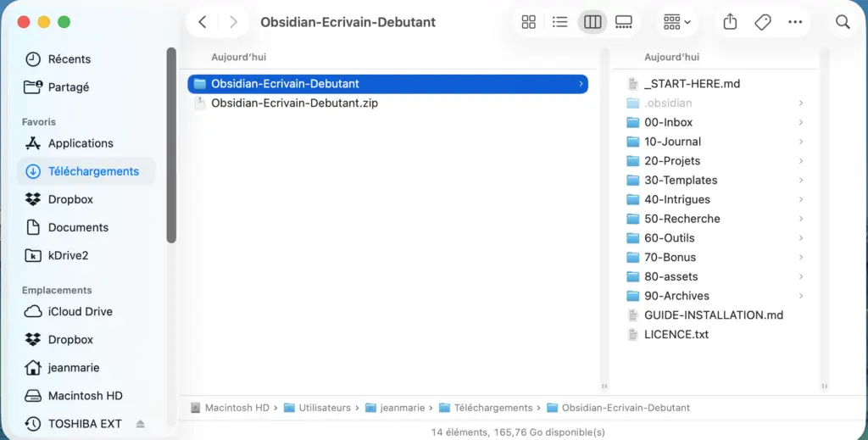
Task: Click the sidebar vertical scrollbar
Action: click(171, 144)
